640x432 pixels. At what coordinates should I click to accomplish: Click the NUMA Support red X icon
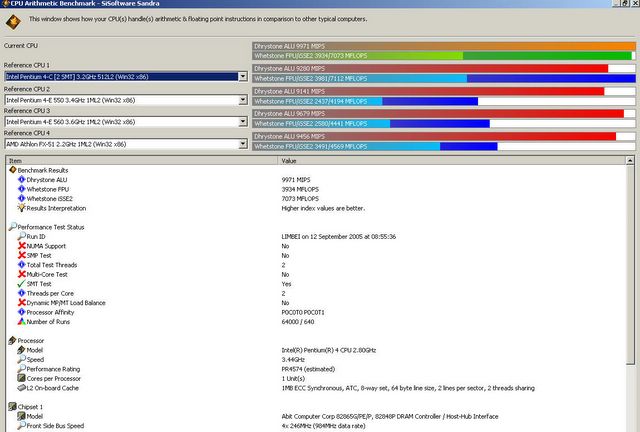pyautogui.click(x=22, y=245)
